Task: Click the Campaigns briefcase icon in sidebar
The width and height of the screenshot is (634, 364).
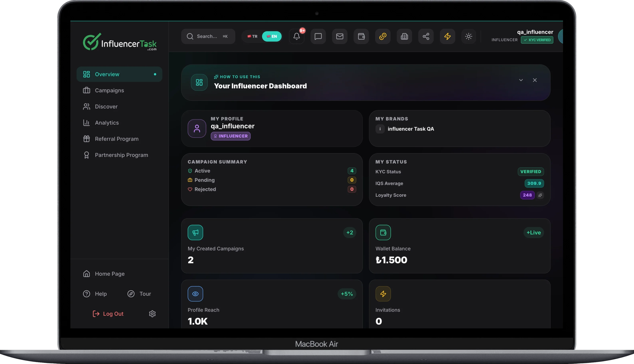Action: [86, 90]
